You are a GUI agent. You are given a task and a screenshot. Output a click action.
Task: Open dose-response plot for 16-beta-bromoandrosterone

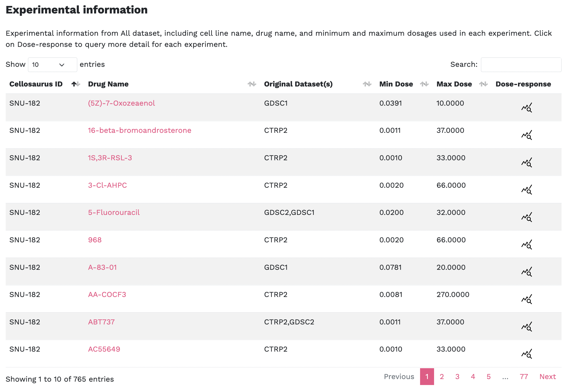(x=527, y=135)
